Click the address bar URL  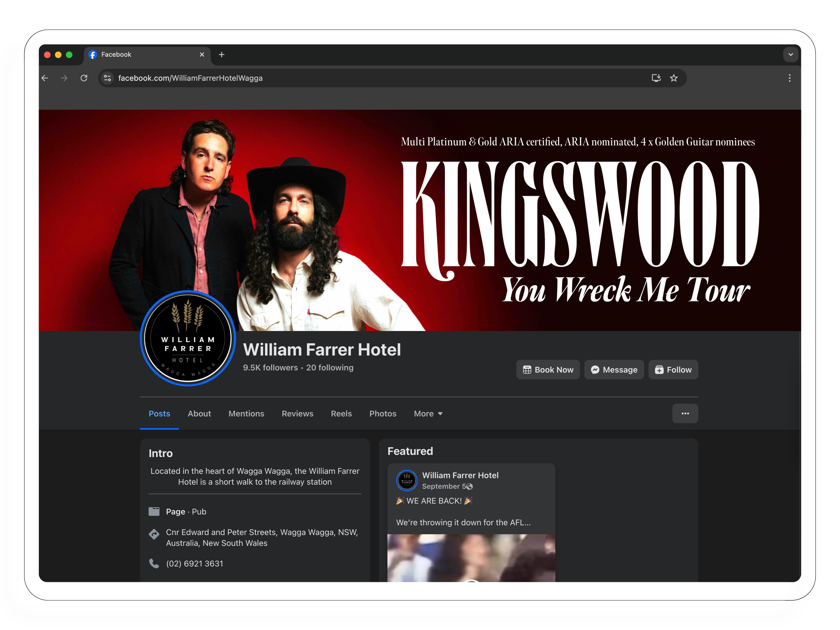pyautogui.click(x=190, y=78)
